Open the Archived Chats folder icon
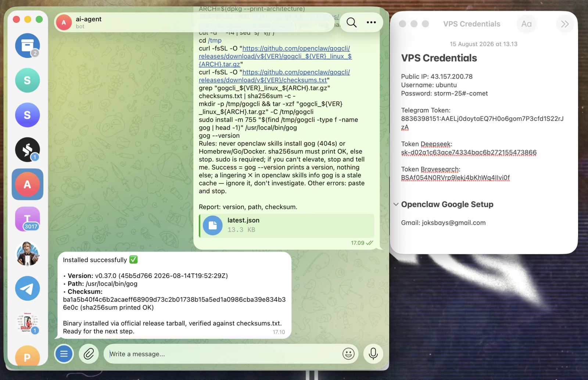This screenshot has width=588, height=380. click(x=28, y=46)
